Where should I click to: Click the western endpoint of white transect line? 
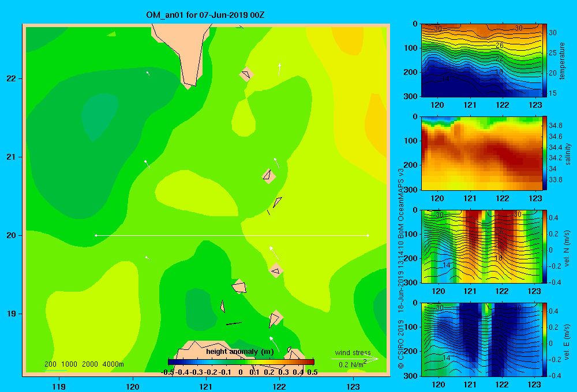(x=96, y=235)
